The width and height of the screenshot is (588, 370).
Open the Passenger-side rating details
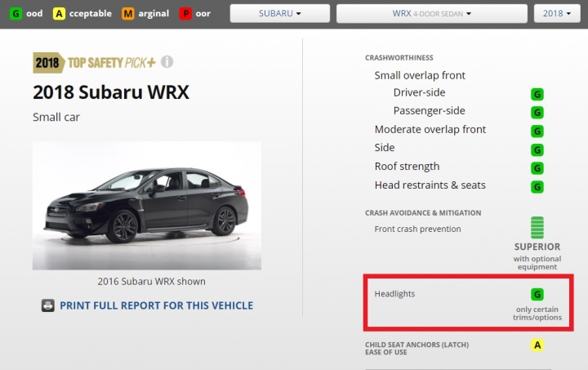click(429, 111)
